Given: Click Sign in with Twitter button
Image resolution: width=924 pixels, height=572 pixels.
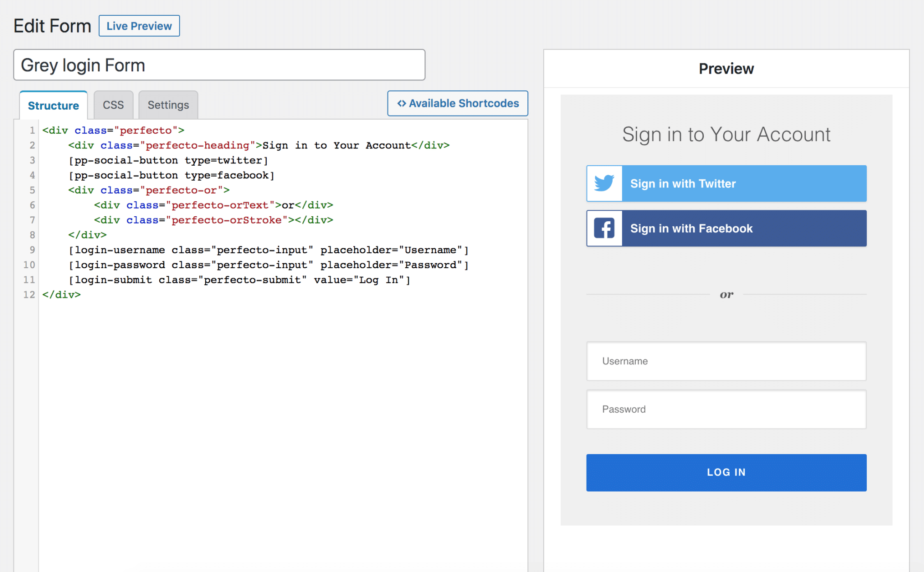Looking at the screenshot, I should tap(726, 183).
